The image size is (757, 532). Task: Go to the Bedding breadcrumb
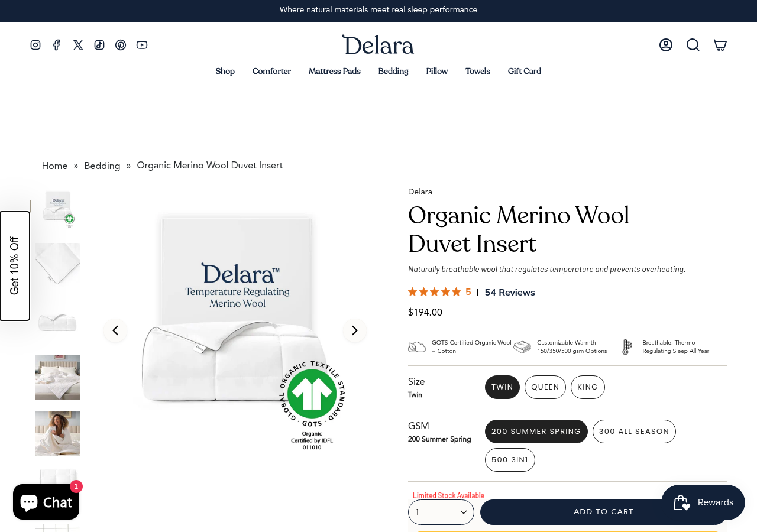(102, 166)
